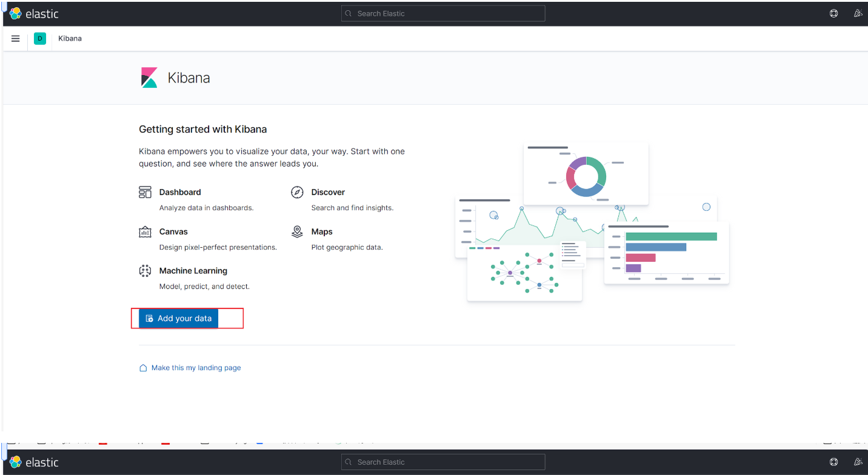The width and height of the screenshot is (868, 475).
Task: Click the Dashboard icon
Action: pyautogui.click(x=145, y=193)
